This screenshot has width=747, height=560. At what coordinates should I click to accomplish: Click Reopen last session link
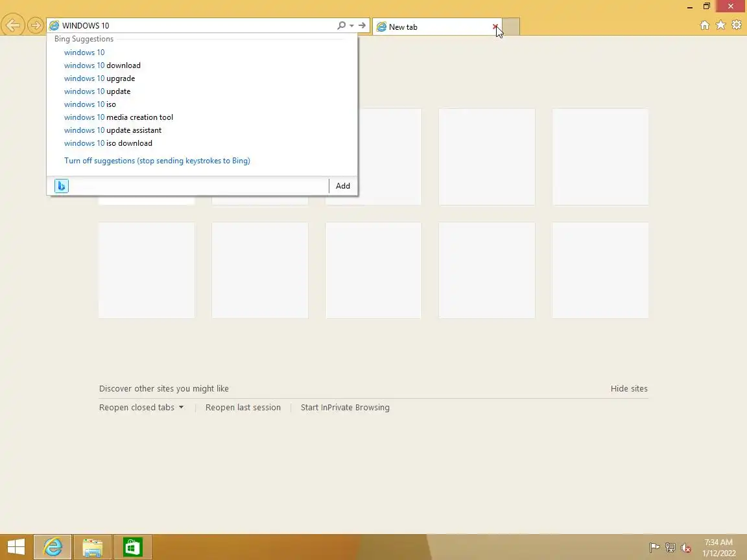(x=243, y=408)
